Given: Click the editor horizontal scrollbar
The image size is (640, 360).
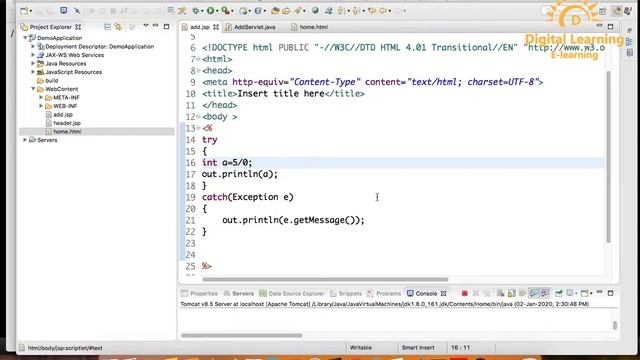Looking at the screenshot, I should pyautogui.click(x=325, y=280).
